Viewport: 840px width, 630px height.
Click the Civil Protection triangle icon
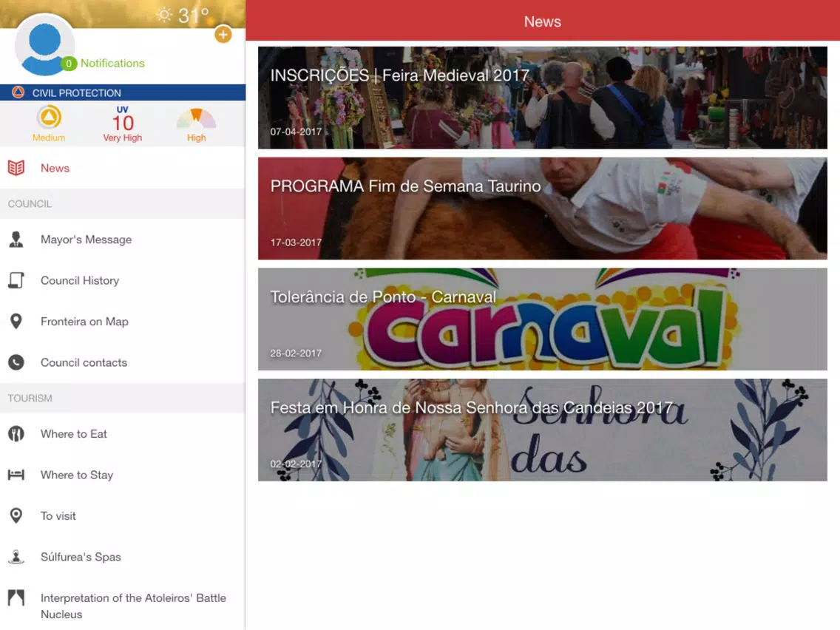18,92
